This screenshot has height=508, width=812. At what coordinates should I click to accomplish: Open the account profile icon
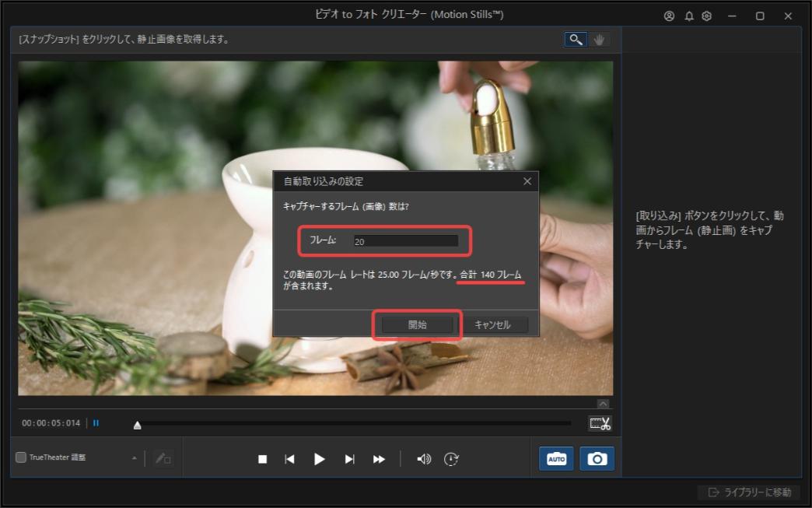point(670,15)
